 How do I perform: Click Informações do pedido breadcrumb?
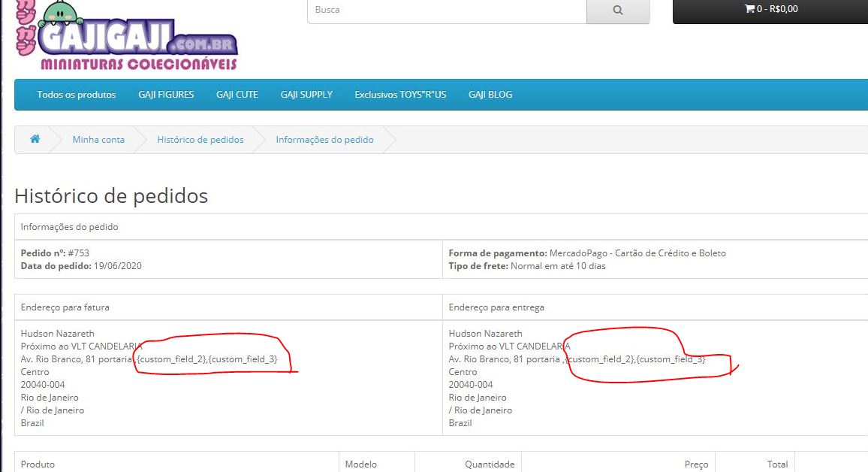pyautogui.click(x=325, y=140)
